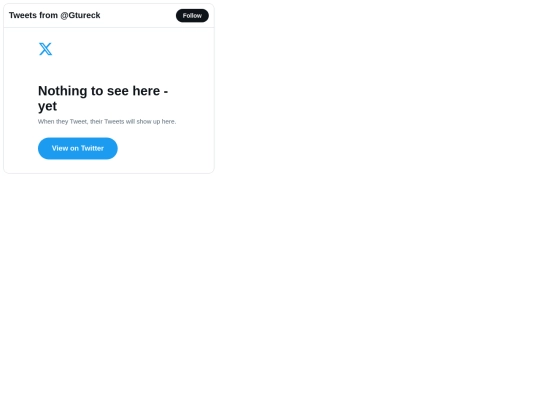Click the 'Tweets from @Gtureck' header title
This screenshot has height=405, width=540.
pyautogui.click(x=54, y=15)
